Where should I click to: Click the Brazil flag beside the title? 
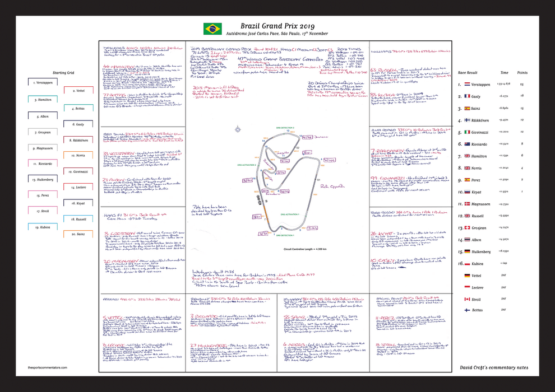point(212,29)
